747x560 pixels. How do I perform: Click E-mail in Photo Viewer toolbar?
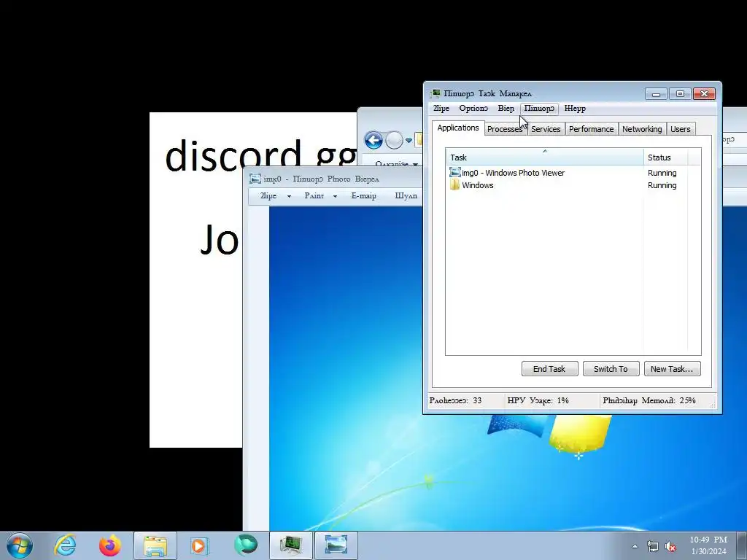[x=363, y=195]
